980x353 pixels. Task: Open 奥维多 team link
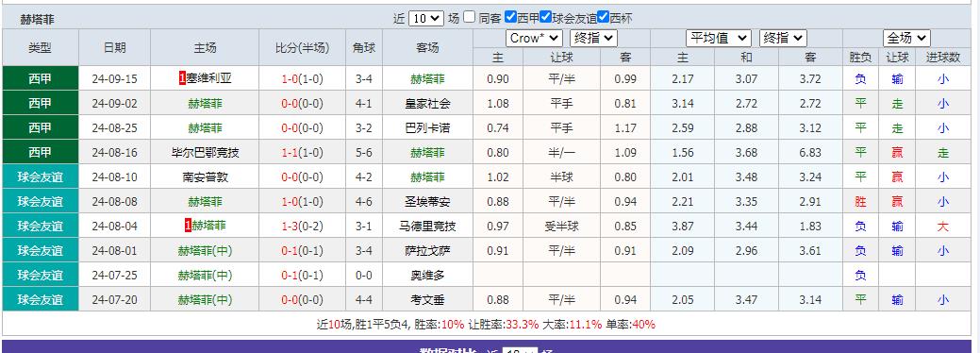click(427, 276)
